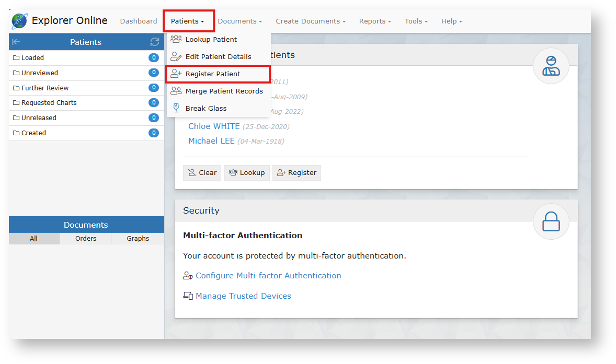This screenshot has width=616, height=364.
Task: Expand the Create Documents dropdown
Action: [310, 21]
